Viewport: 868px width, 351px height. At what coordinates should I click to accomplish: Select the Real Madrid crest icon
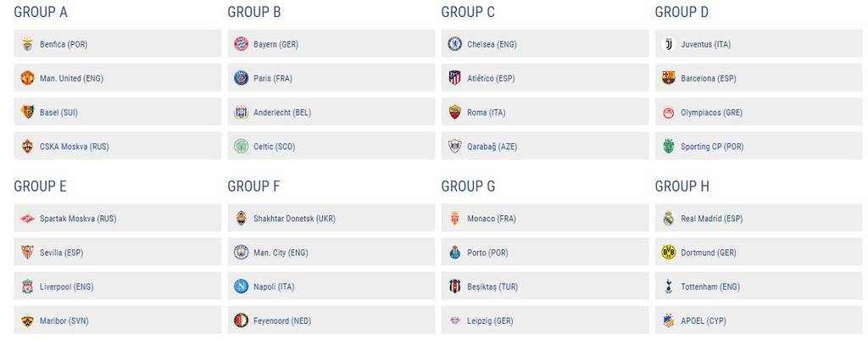click(668, 219)
